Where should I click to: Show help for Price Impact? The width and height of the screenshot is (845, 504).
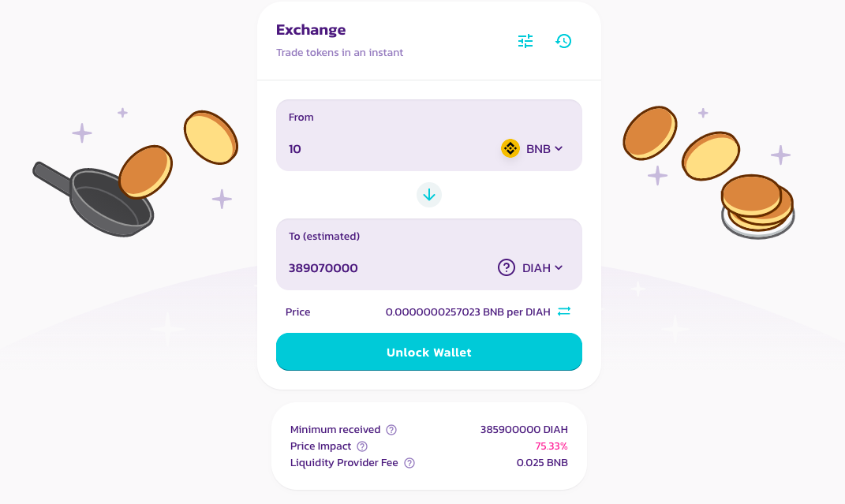pyautogui.click(x=362, y=446)
